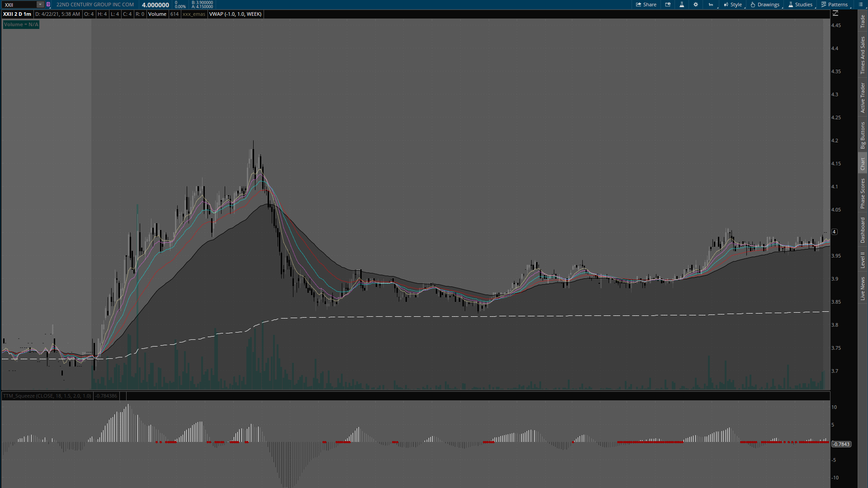Screen dimensions: 868x488
Task: Open the quick alert camera icon
Action: pyautogui.click(x=668, y=5)
